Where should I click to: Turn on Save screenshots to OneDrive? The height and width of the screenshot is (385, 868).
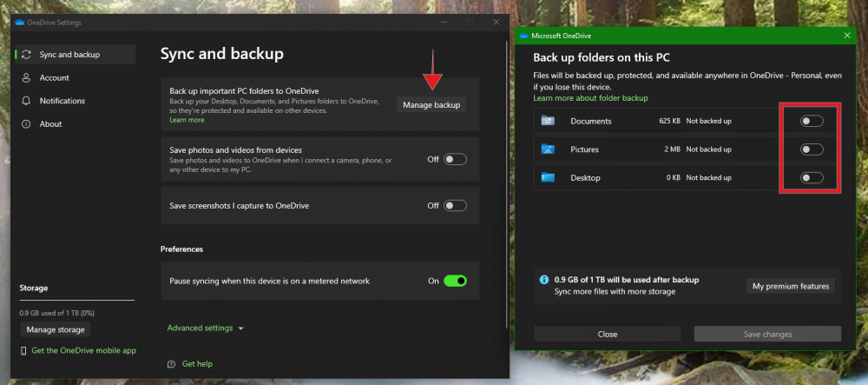455,206
